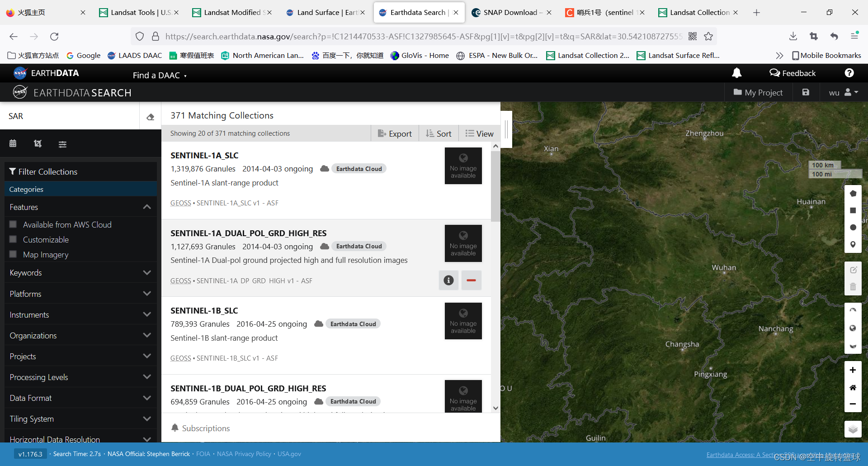The image size is (868, 466).
Task: Switch to Land Surface browser tab
Action: 325,13
